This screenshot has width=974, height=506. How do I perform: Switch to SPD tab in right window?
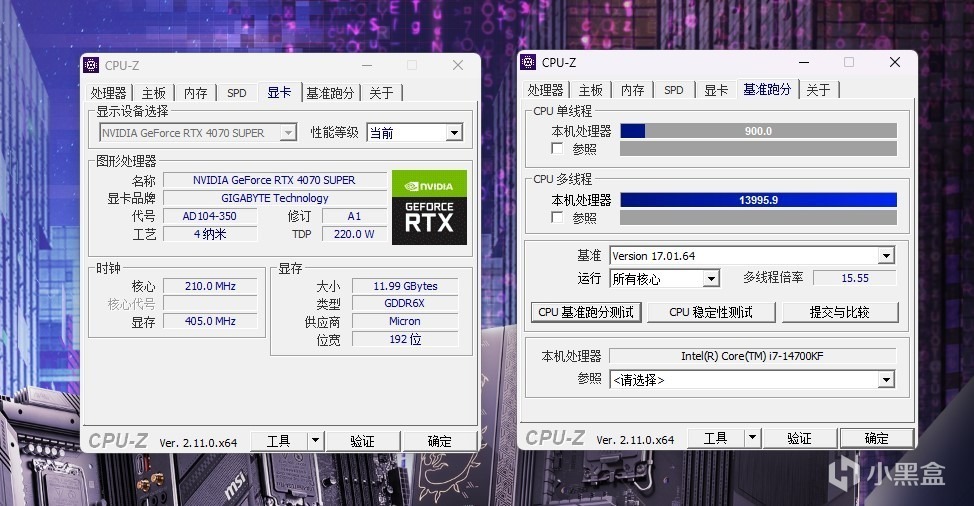click(x=673, y=90)
